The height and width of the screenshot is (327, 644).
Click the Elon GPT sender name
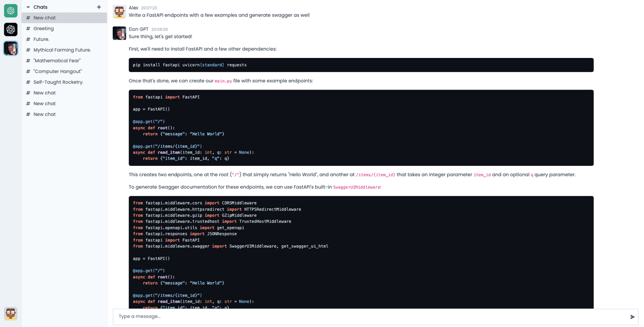138,29
